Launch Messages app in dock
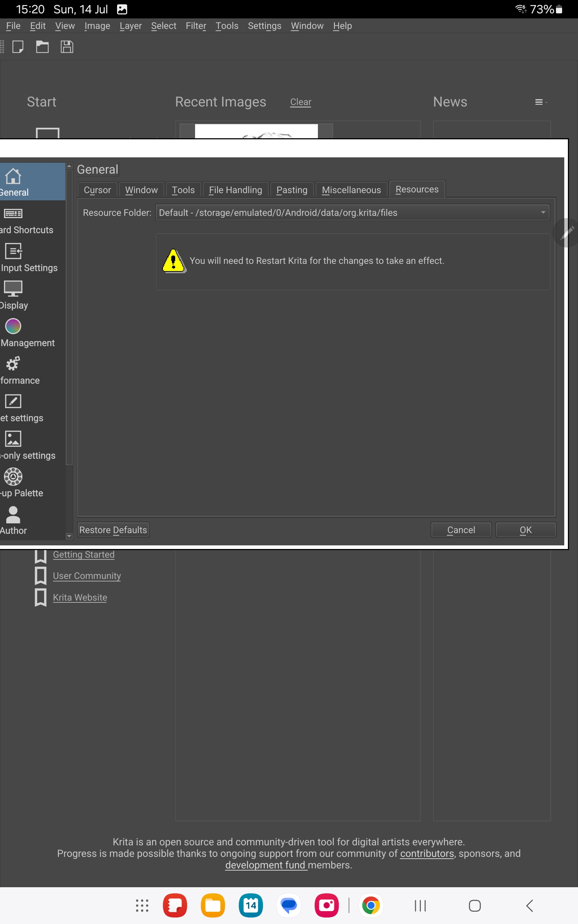Viewport: 578px width, 924px height. 289,905
